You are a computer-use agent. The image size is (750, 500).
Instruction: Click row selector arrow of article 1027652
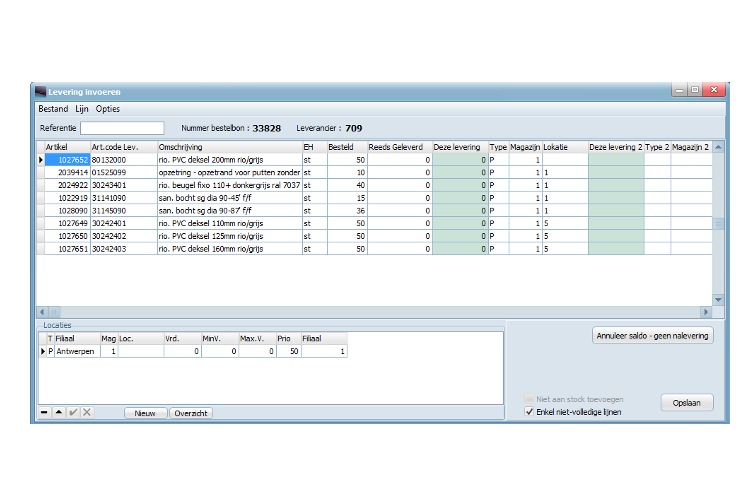[41, 160]
